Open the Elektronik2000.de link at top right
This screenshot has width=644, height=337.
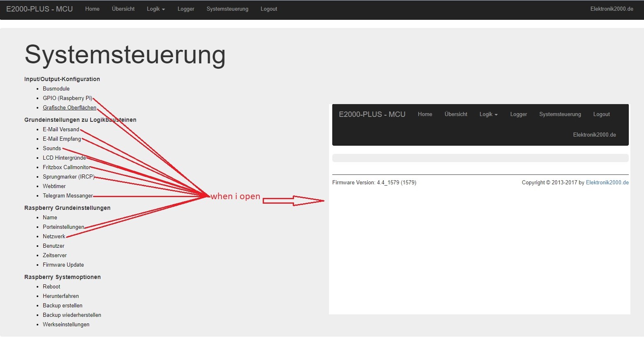click(611, 9)
